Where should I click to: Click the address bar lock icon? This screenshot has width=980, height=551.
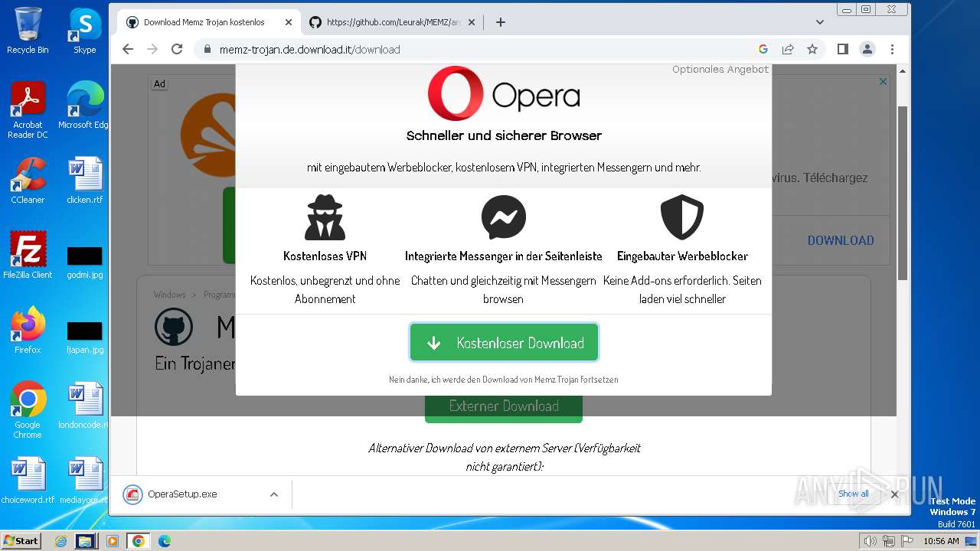[207, 49]
